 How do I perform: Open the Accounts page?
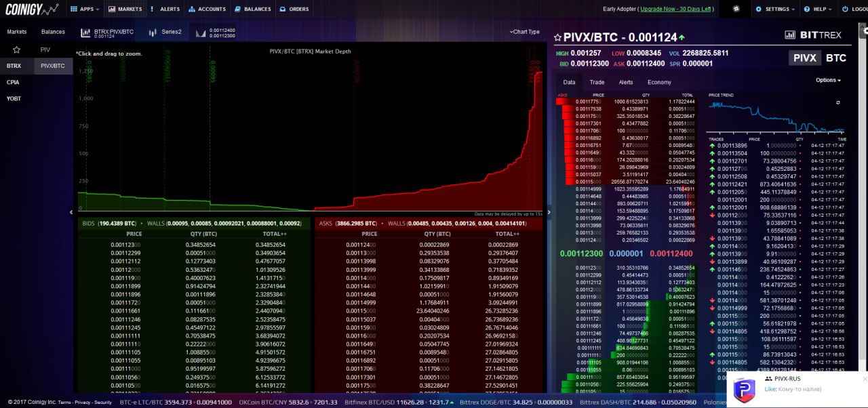click(x=207, y=9)
